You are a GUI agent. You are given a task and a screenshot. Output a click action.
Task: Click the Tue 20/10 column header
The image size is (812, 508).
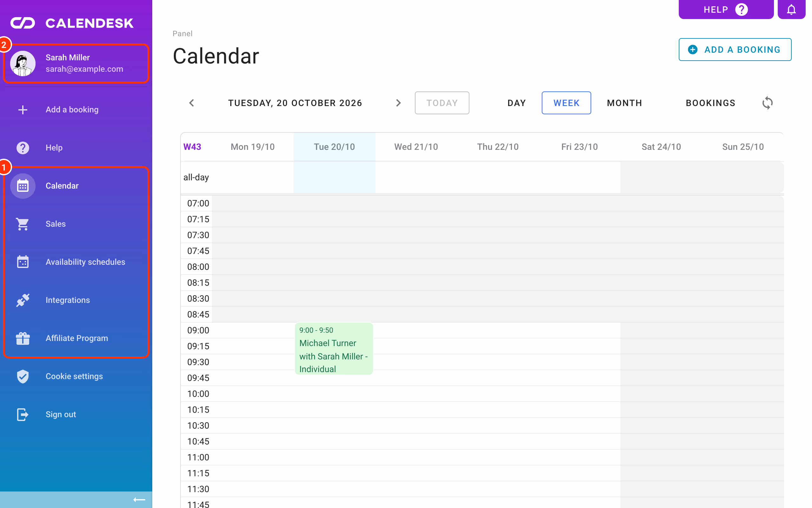[x=334, y=147]
